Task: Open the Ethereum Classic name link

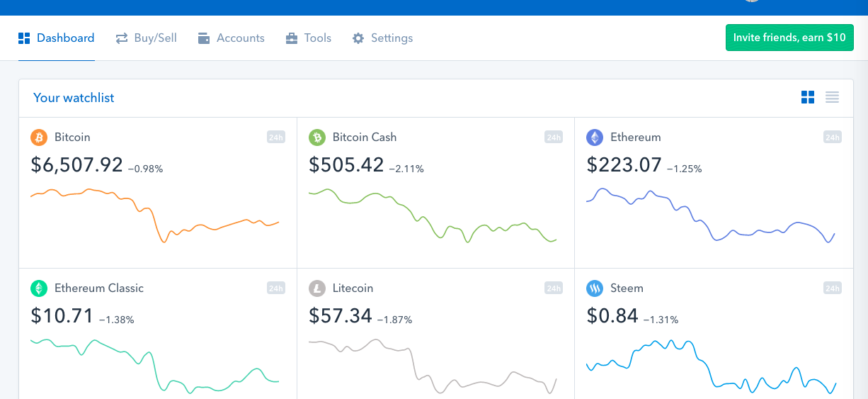Action: coord(99,288)
